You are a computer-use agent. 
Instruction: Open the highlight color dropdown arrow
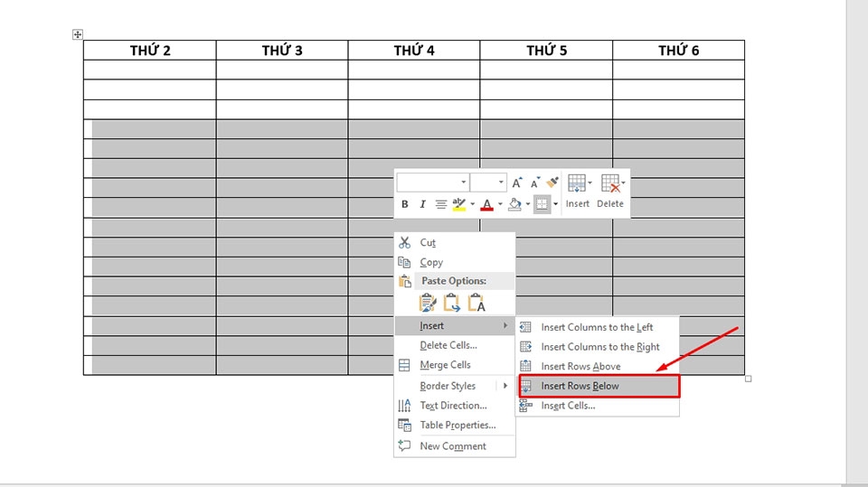472,204
